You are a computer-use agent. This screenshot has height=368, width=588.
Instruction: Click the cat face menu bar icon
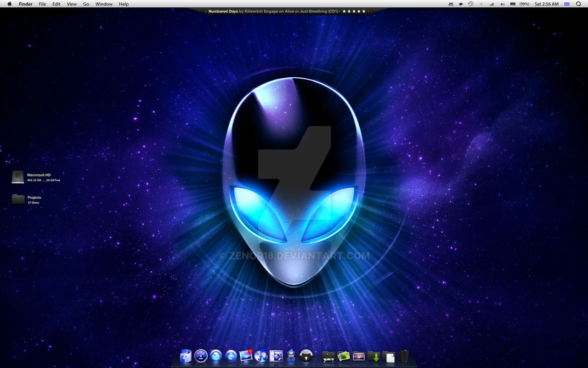tap(451, 4)
